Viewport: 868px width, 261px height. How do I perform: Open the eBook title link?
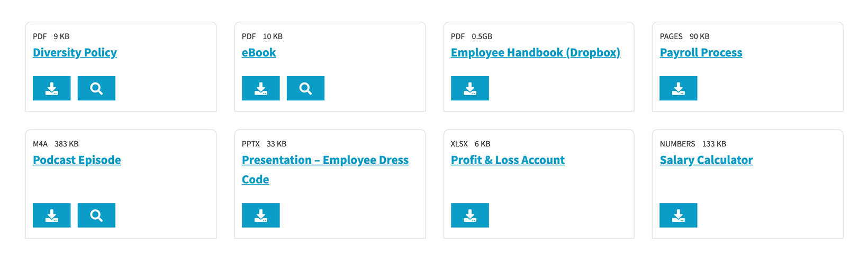[259, 53]
